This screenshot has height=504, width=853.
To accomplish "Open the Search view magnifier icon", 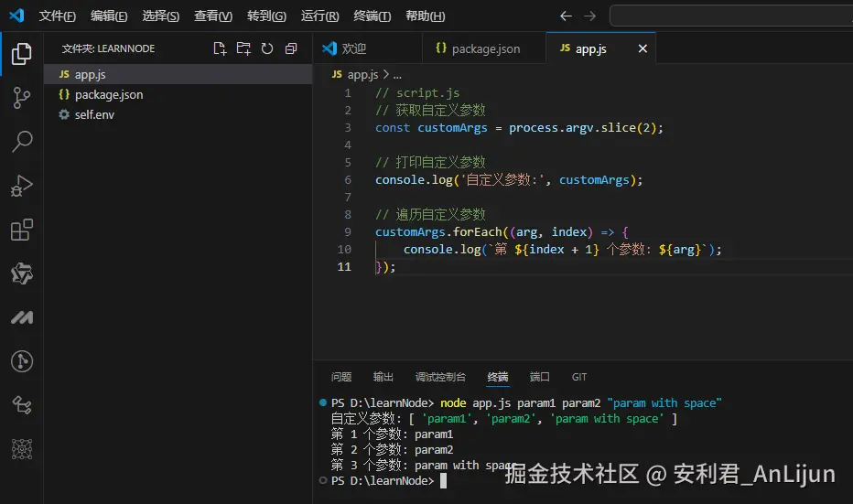I will (22, 142).
